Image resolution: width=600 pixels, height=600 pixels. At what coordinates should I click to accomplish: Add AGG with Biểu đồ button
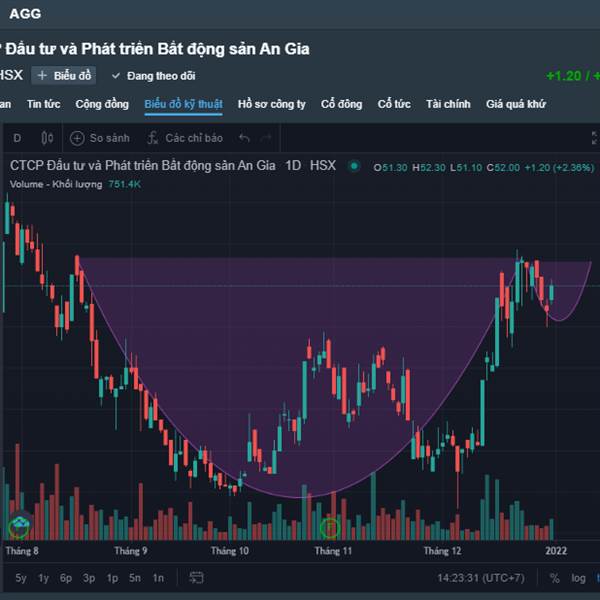click(x=64, y=75)
